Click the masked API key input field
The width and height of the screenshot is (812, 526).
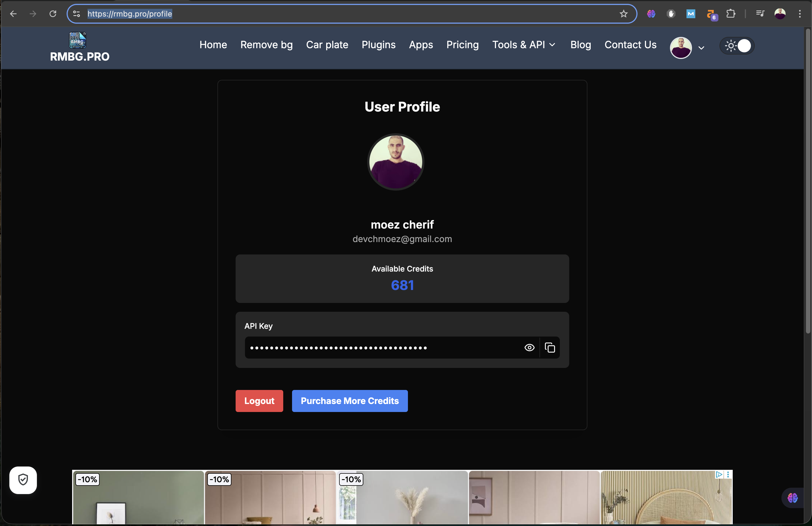click(375, 348)
